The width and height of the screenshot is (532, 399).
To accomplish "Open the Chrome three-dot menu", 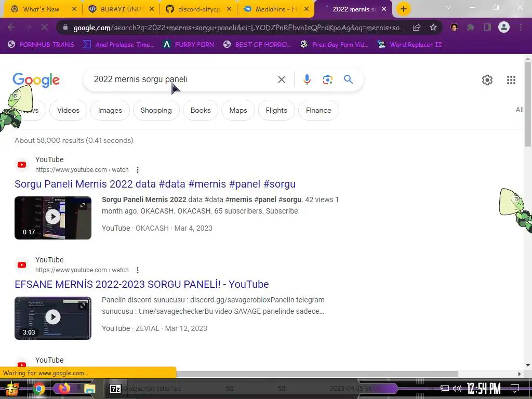I will click(x=521, y=27).
